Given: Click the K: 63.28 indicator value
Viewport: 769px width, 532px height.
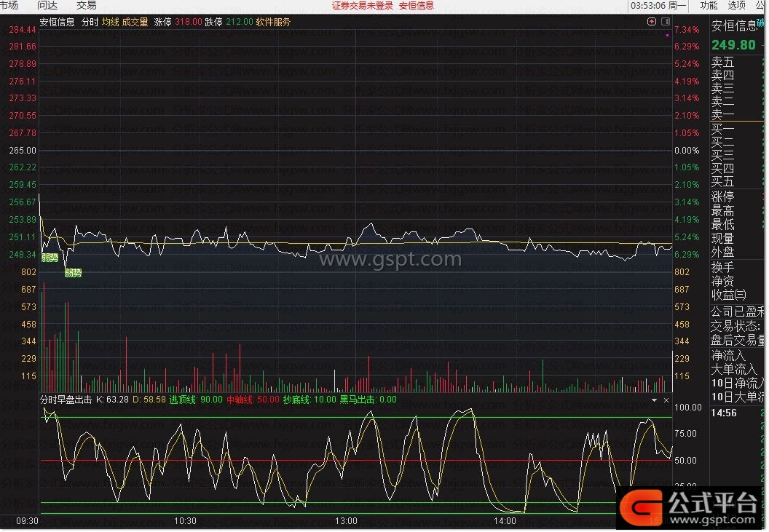Looking at the screenshot, I should [x=113, y=400].
